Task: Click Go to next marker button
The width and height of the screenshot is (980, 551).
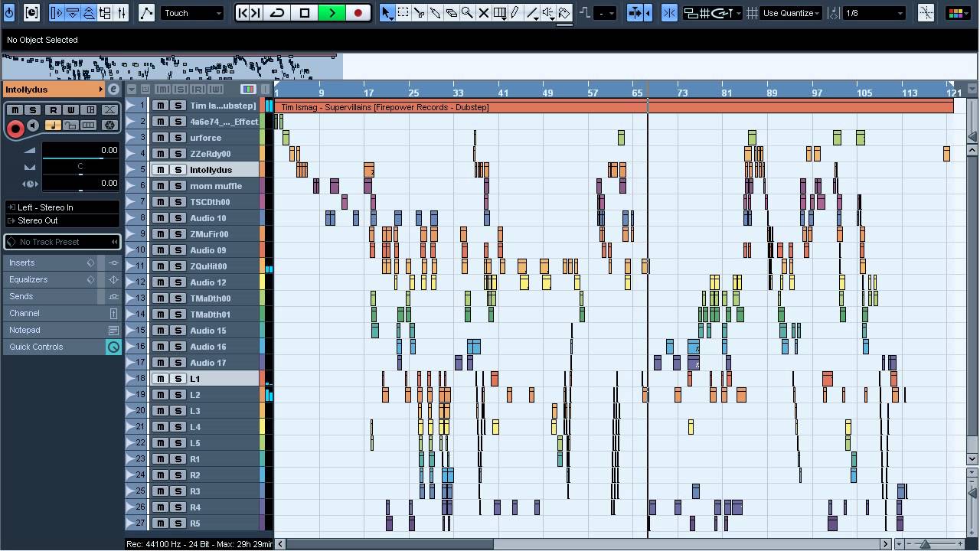Action: tap(256, 13)
